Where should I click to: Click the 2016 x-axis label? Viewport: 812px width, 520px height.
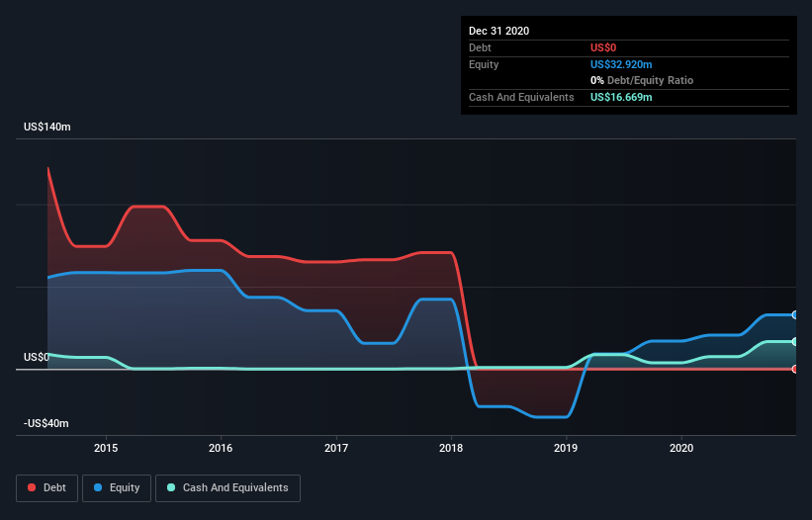coord(221,448)
